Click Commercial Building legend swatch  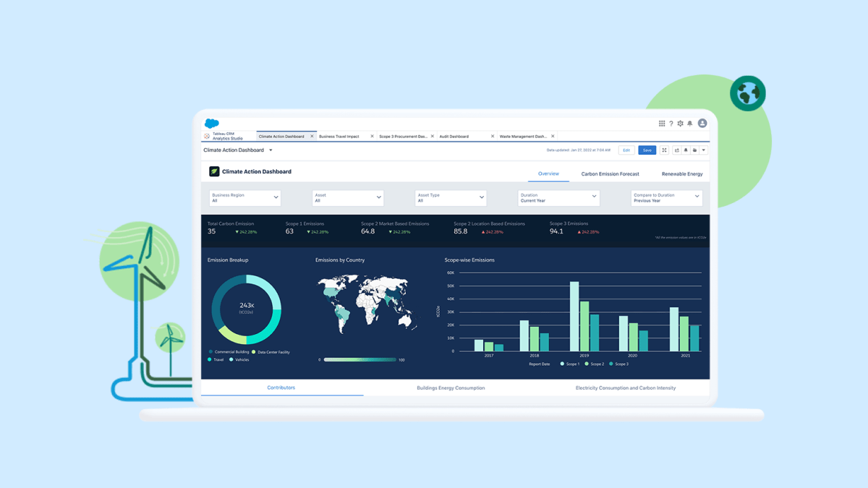click(210, 352)
